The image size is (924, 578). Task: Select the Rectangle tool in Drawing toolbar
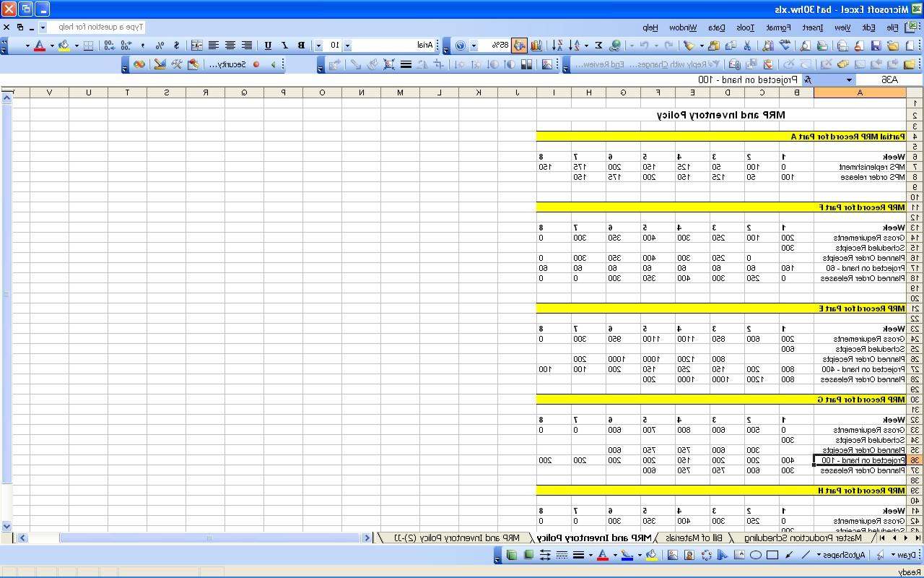772,555
